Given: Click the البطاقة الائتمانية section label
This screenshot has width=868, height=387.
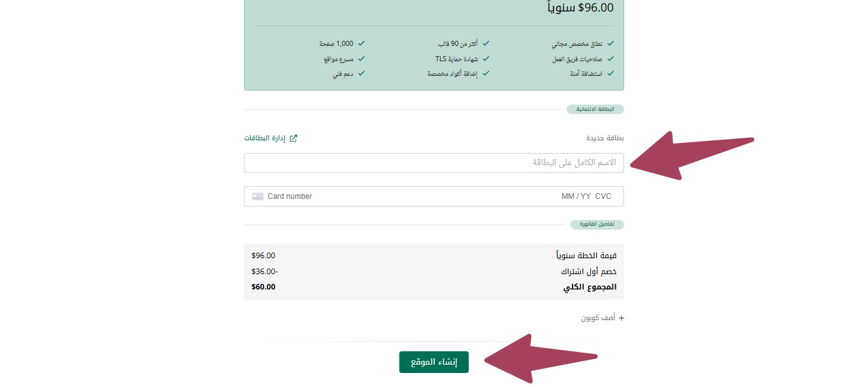Looking at the screenshot, I should [595, 110].
